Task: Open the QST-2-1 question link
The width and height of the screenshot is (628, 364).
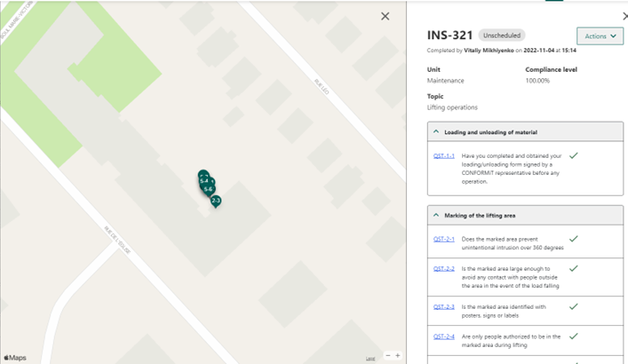Action: tap(444, 239)
